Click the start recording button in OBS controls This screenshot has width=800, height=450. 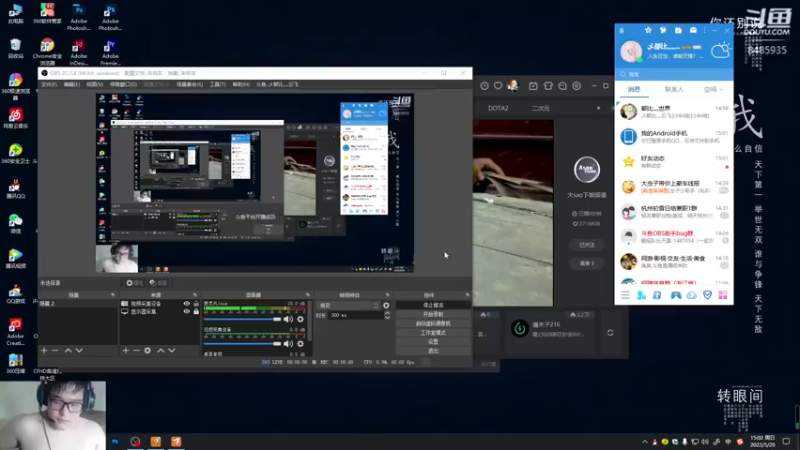click(x=433, y=314)
